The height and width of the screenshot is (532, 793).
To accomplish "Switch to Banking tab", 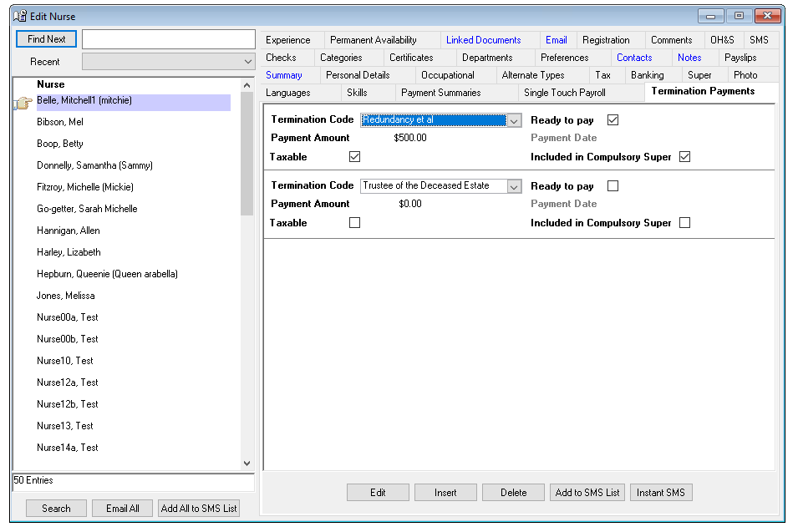I will 648,75.
